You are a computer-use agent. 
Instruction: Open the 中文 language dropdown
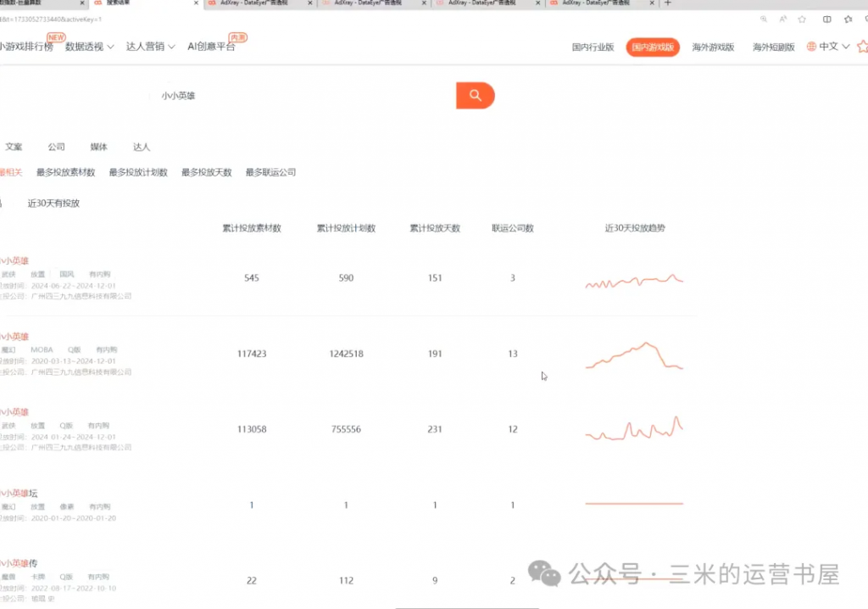(834, 47)
